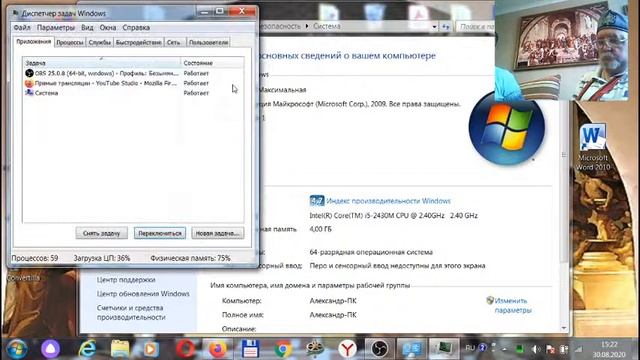Viewport: 640px width, 360px height.
Task: Click the Система icon in the task list
Action: [29, 93]
